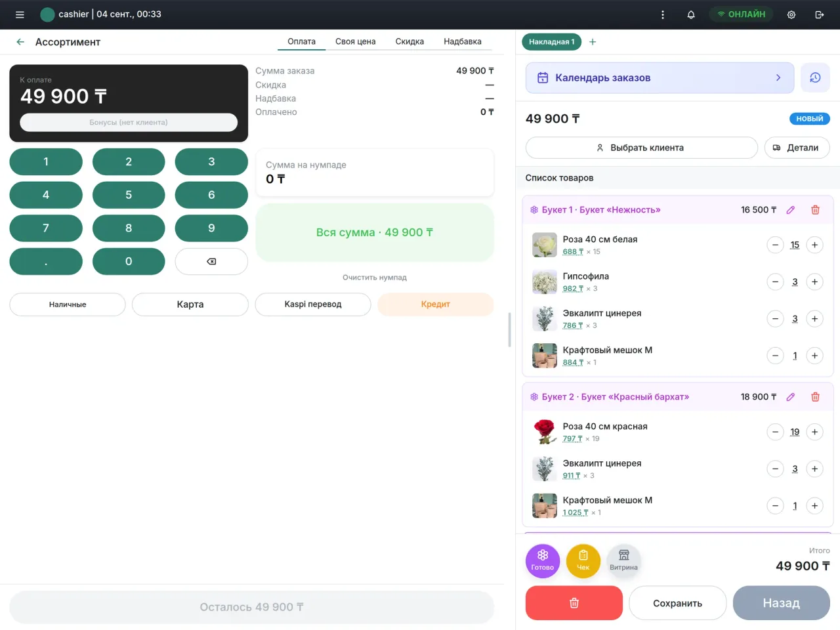This screenshot has height=630, width=840.
Task: Delete the order with red trash button
Action: point(574,603)
